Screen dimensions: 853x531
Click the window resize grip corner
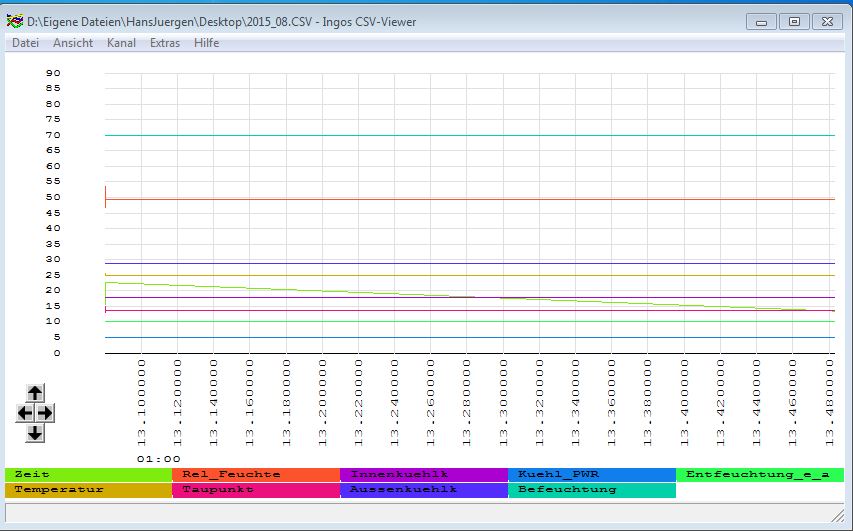[837, 515]
